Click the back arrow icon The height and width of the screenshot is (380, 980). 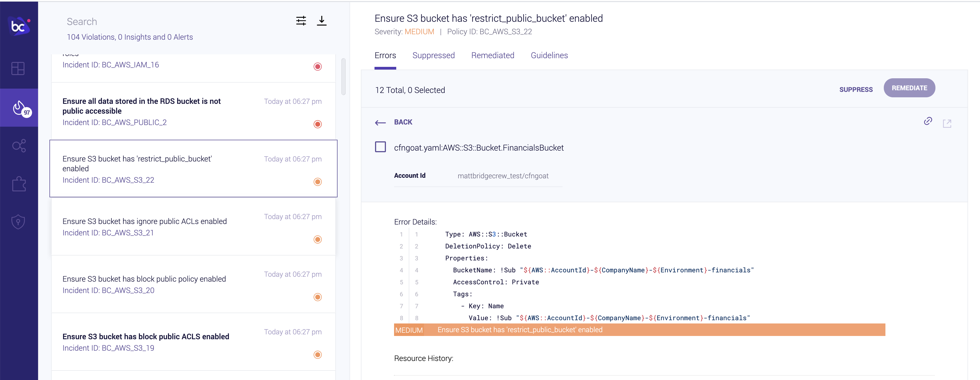[380, 123]
